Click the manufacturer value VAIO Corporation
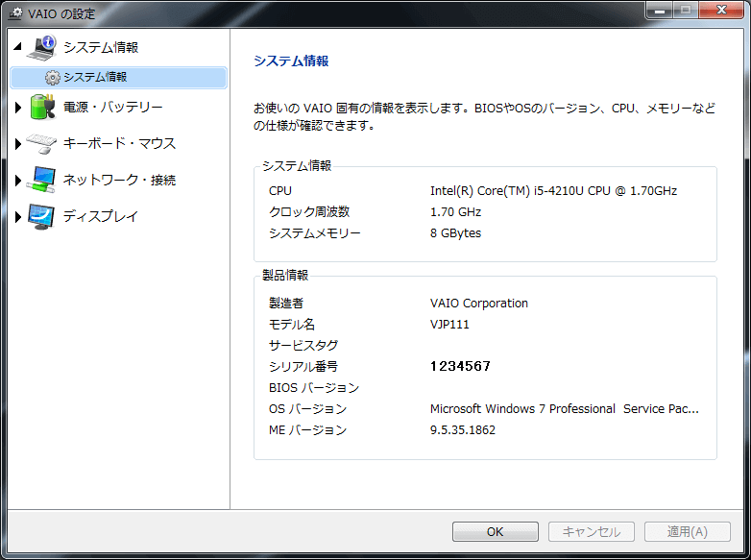Screen dimensions: 751x560 [479, 304]
